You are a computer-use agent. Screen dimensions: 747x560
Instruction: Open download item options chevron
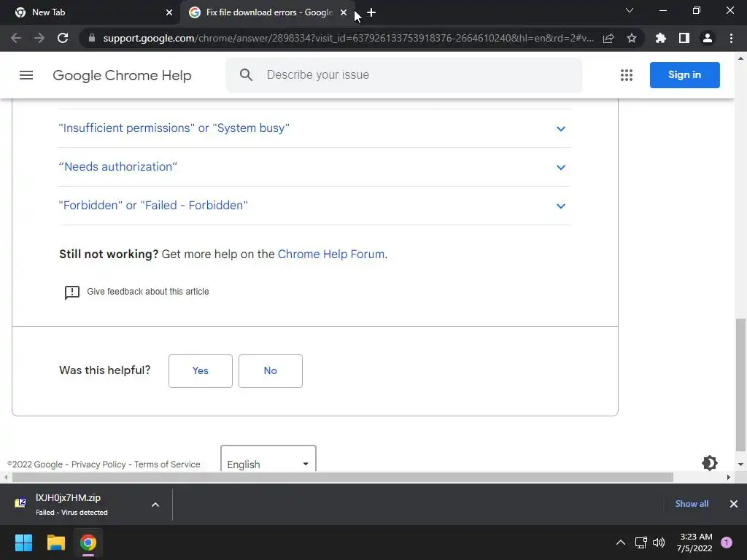point(155,505)
